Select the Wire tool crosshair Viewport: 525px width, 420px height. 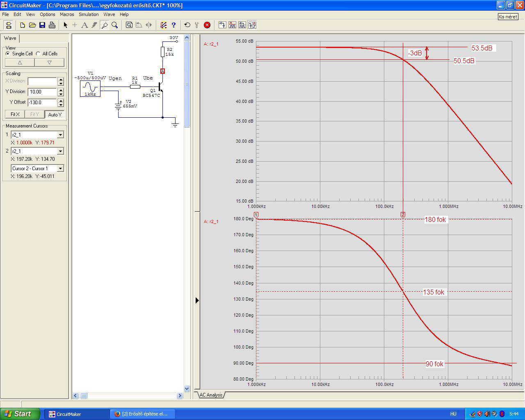[x=75, y=25]
